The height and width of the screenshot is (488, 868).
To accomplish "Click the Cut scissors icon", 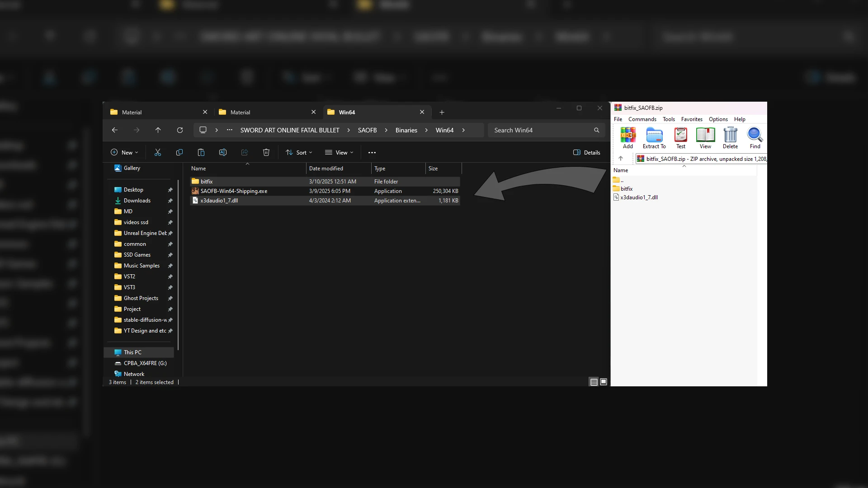I will (158, 153).
